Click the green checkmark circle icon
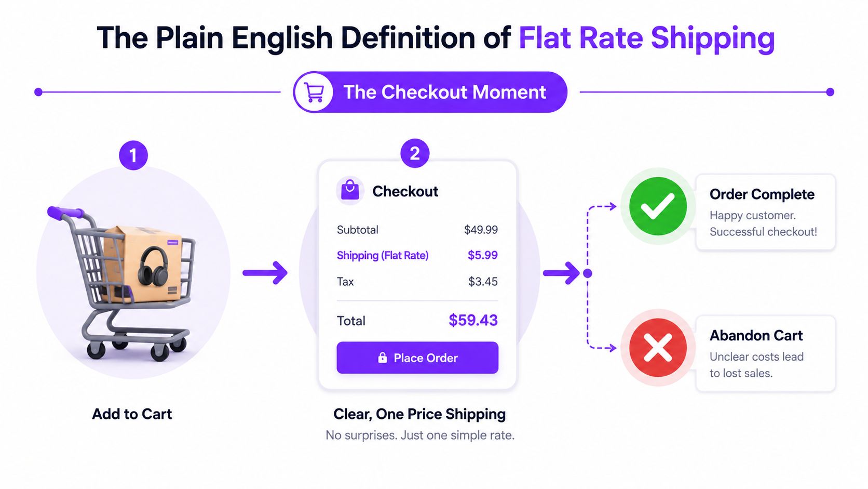The image size is (868, 489). [x=658, y=206]
